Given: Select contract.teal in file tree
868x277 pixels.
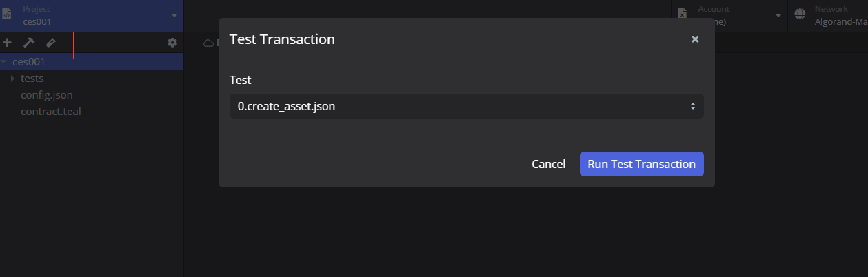Looking at the screenshot, I should 51,111.
